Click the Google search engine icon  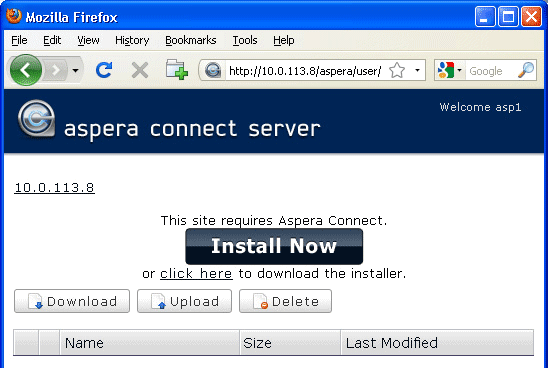pyautogui.click(x=446, y=70)
